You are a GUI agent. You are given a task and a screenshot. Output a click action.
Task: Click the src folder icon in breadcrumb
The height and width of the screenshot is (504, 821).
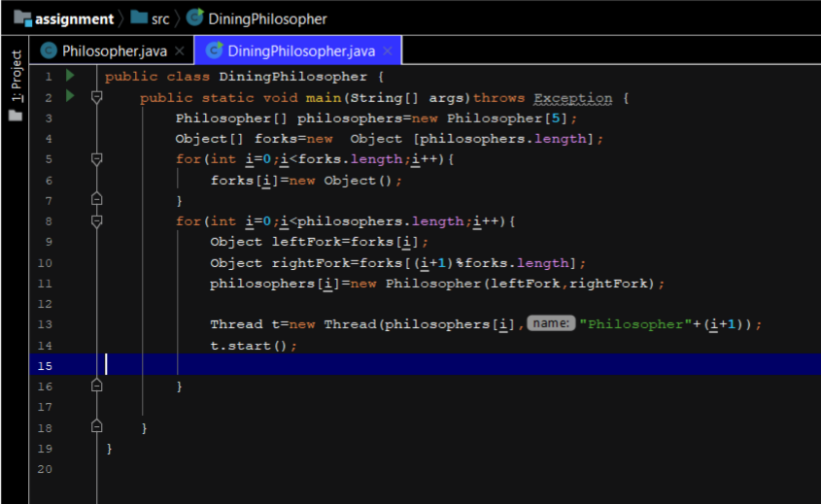click(x=139, y=17)
